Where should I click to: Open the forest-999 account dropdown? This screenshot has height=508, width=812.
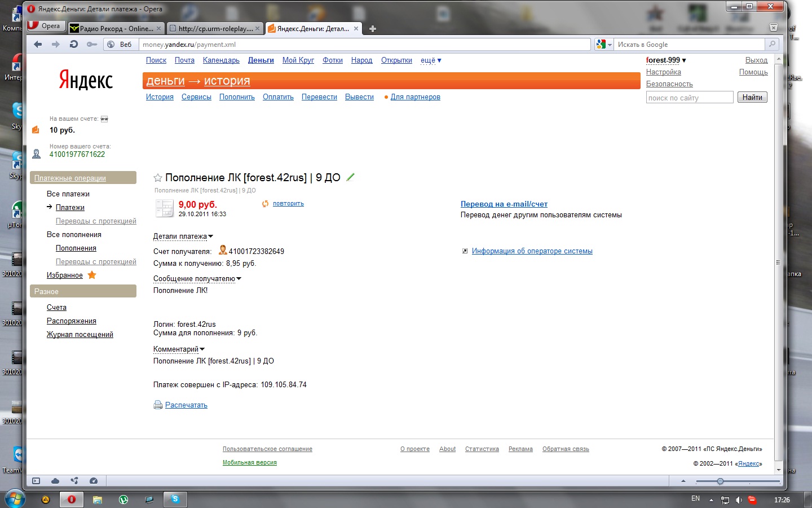[x=666, y=60]
